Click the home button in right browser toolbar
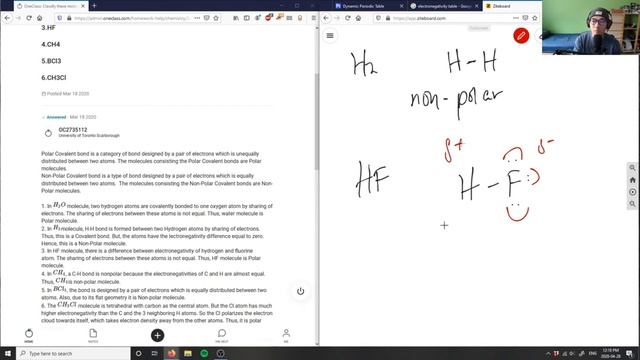The image size is (640, 360). click(358, 18)
